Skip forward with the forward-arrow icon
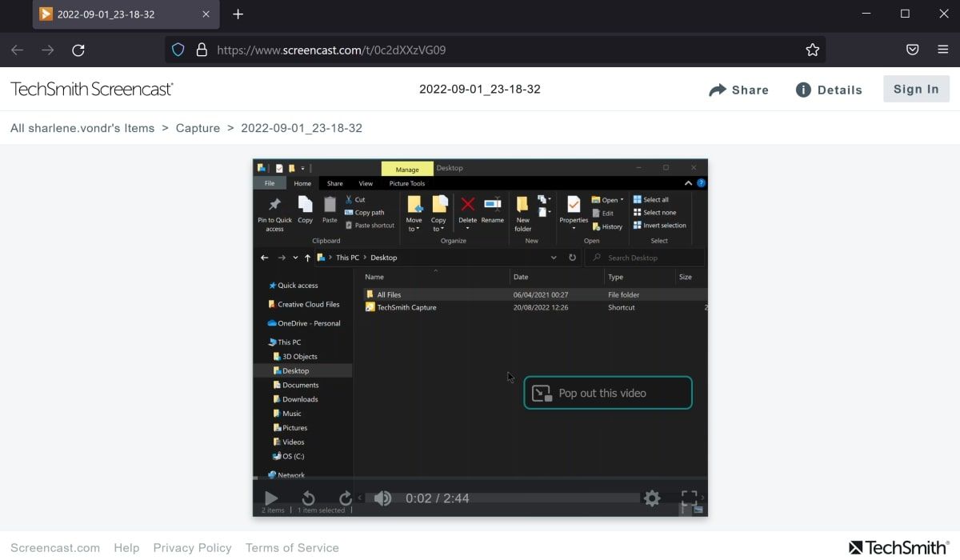960x560 pixels. pos(346,498)
